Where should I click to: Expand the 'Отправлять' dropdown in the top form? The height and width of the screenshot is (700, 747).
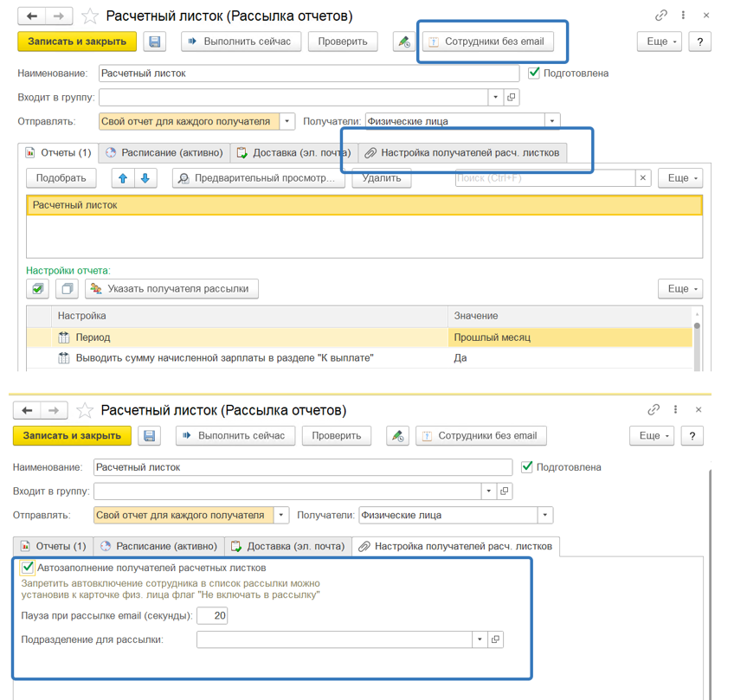coord(287,121)
